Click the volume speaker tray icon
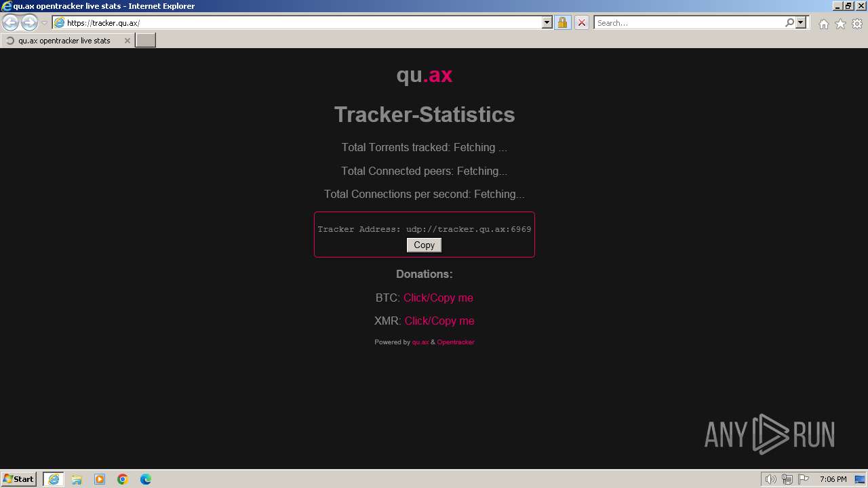Image resolution: width=868 pixels, height=488 pixels. 770,479
